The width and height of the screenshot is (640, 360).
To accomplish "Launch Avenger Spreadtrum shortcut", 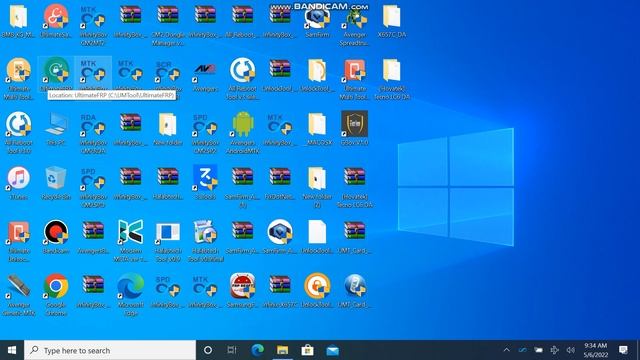I will 354,24.
